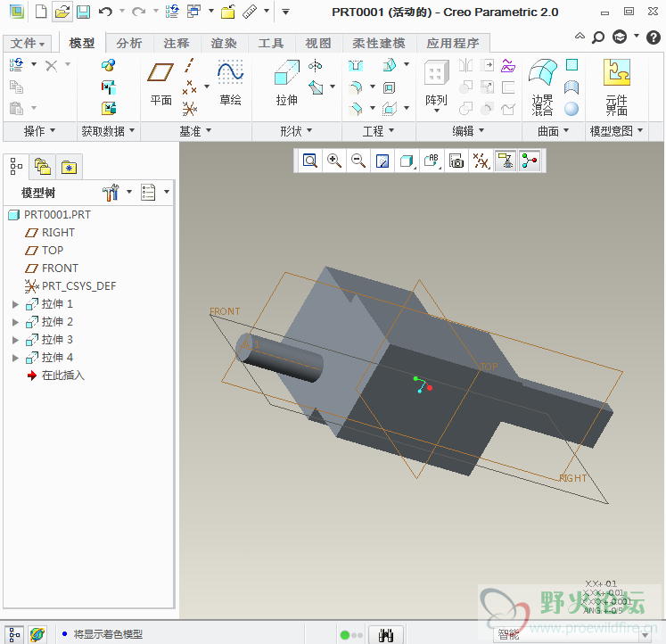Toggle annotation display icon
This screenshot has height=644, width=666.
tap(505, 161)
